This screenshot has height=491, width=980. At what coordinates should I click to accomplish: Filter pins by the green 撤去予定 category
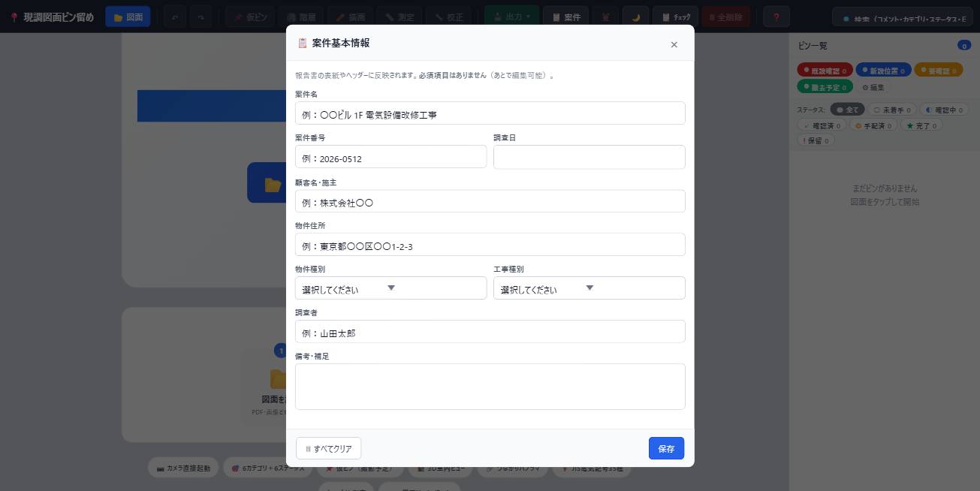(x=825, y=87)
